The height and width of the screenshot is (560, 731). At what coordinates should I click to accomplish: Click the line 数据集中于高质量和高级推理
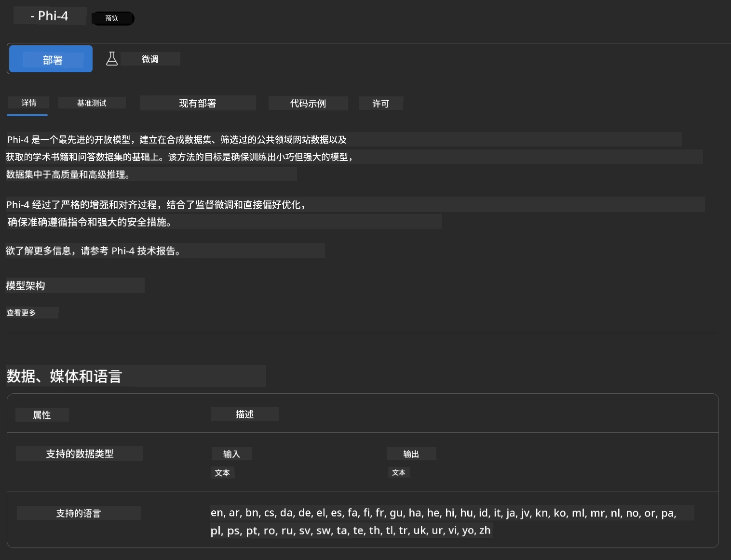(68, 174)
